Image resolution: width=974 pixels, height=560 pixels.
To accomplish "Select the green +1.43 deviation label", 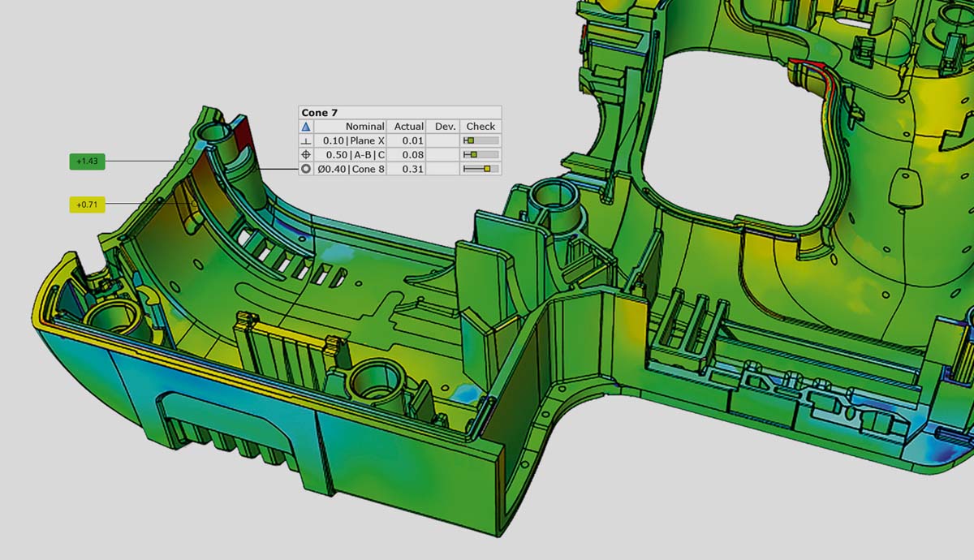I will coord(87,162).
